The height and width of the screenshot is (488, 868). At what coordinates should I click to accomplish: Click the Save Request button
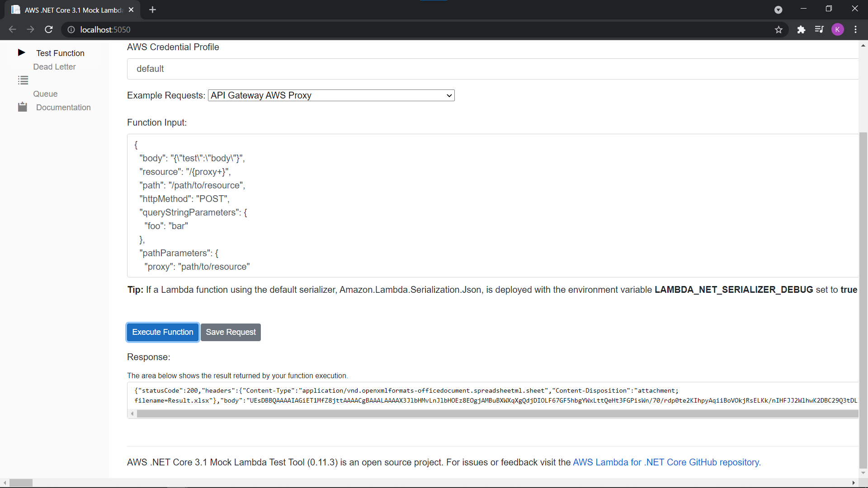[231, 332]
